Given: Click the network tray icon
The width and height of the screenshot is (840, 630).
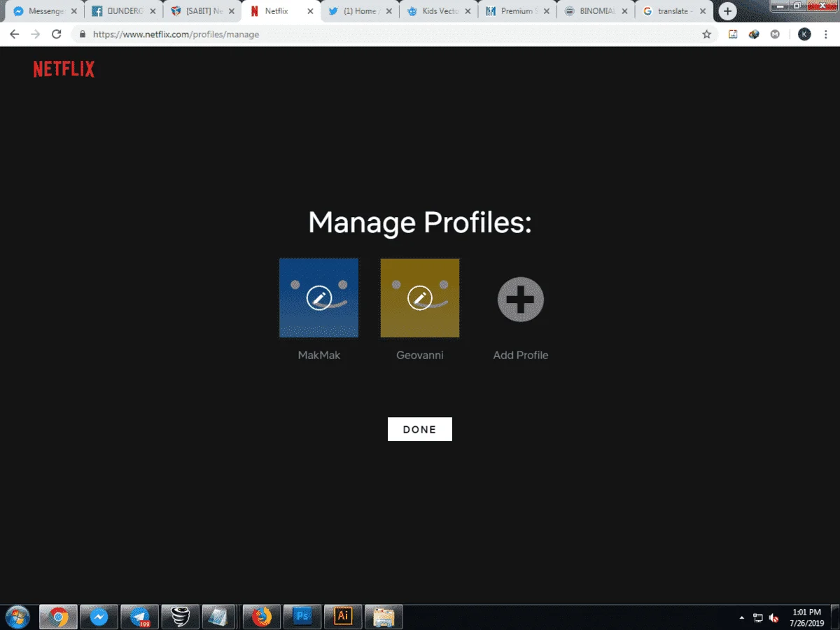Looking at the screenshot, I should point(758,618).
